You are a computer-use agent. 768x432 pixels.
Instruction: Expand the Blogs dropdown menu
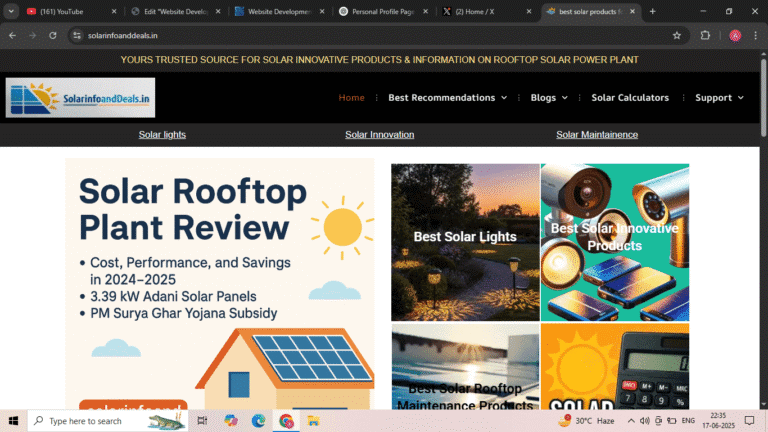point(549,98)
